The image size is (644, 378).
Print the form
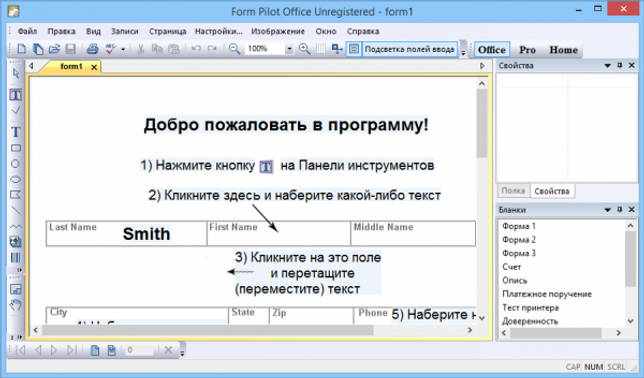click(x=92, y=49)
